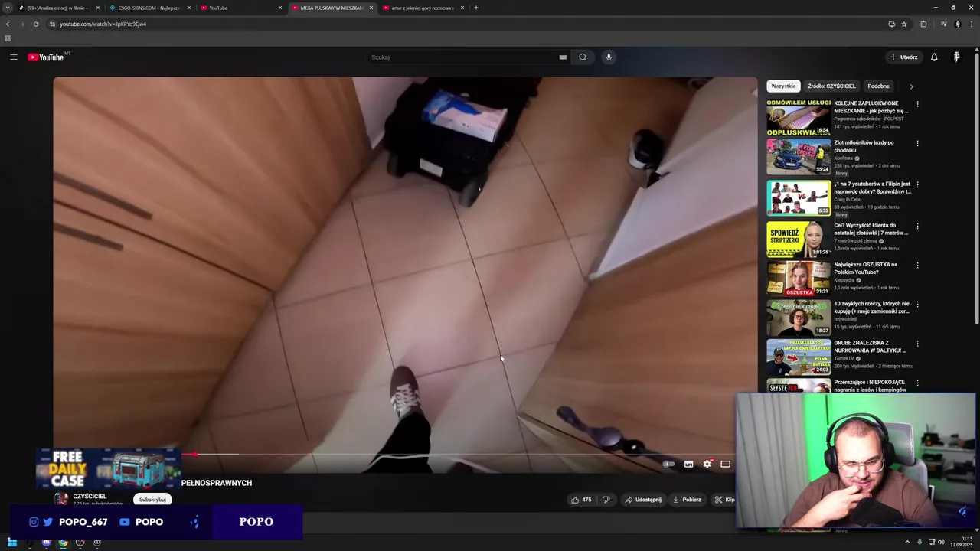Open Discord from the taskbar
Screen dimensions: 980x551
coord(47,543)
